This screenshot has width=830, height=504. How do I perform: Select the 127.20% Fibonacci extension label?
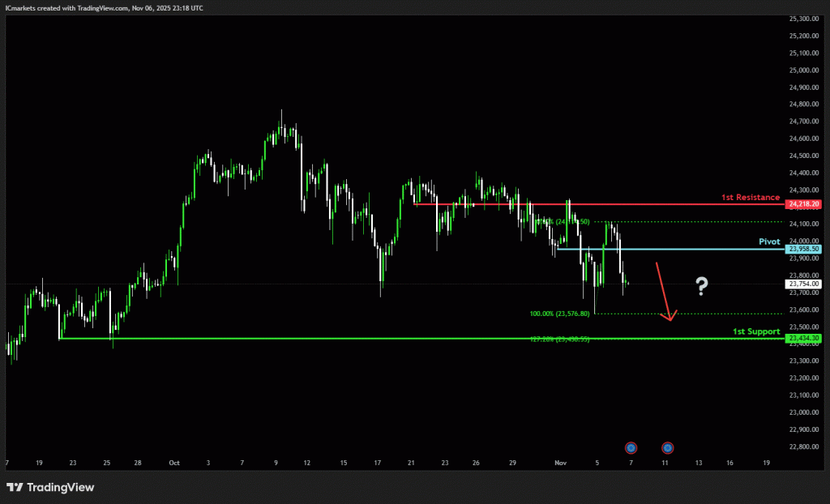coord(559,339)
